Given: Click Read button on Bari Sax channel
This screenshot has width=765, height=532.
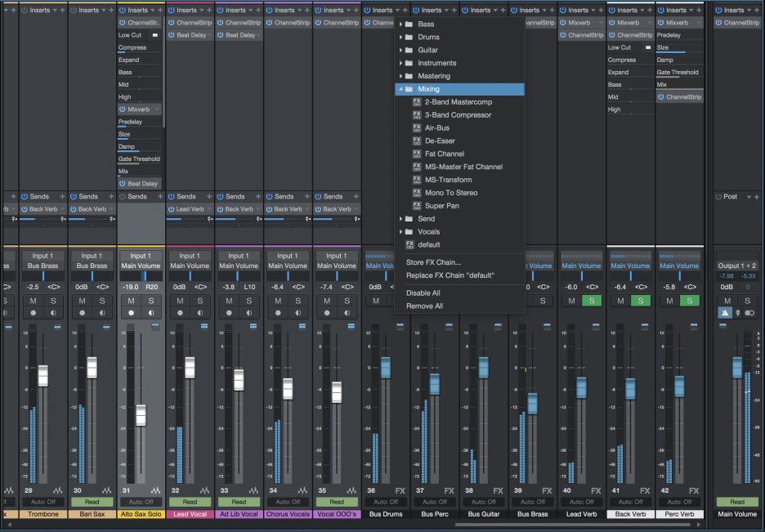Looking at the screenshot, I should 92,502.
